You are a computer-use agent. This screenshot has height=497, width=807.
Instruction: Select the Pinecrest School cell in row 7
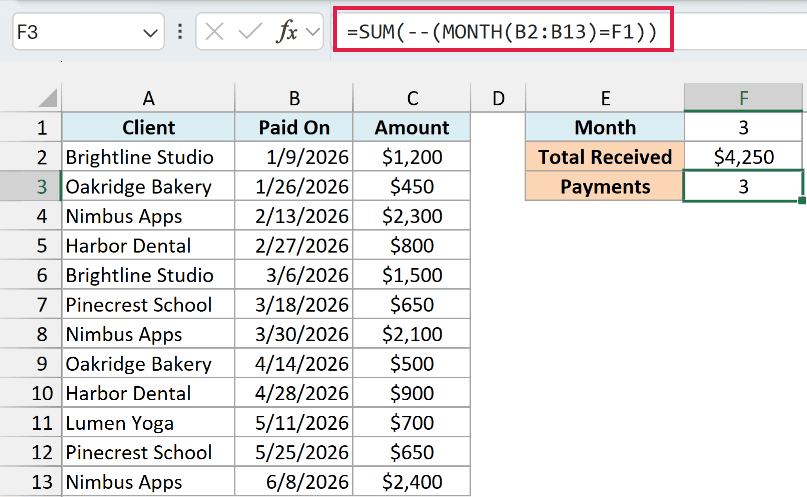(148, 305)
